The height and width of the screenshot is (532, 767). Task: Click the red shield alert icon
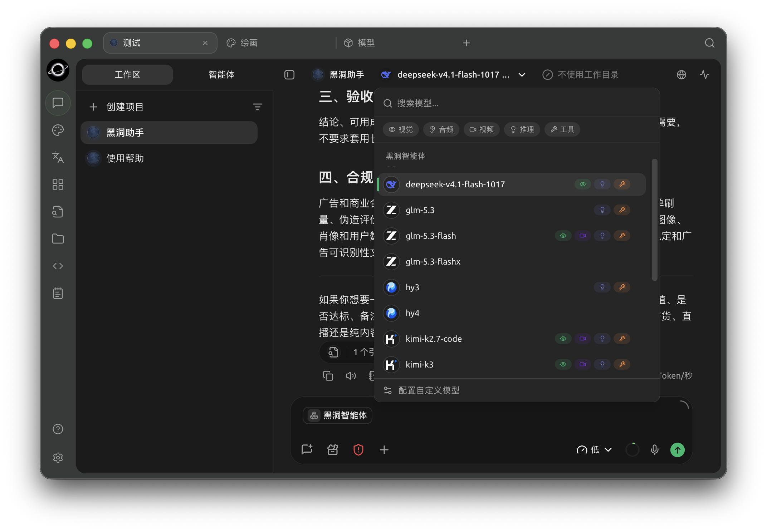pyautogui.click(x=358, y=450)
